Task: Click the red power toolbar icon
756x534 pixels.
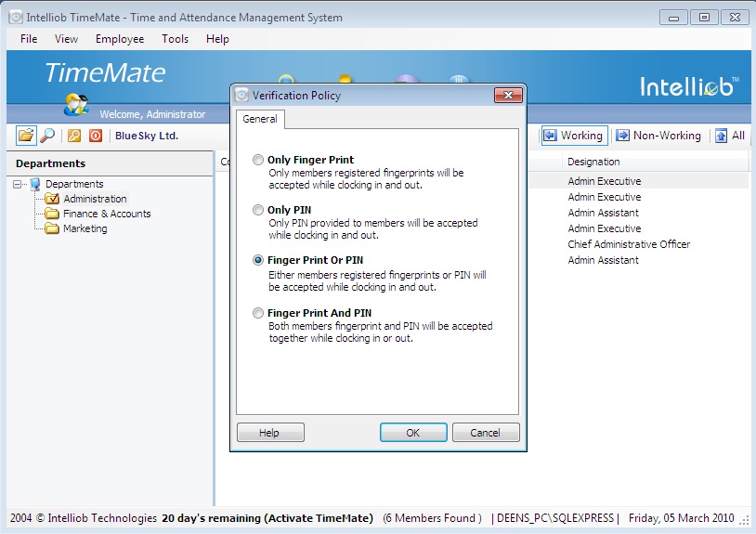Action: [96, 136]
